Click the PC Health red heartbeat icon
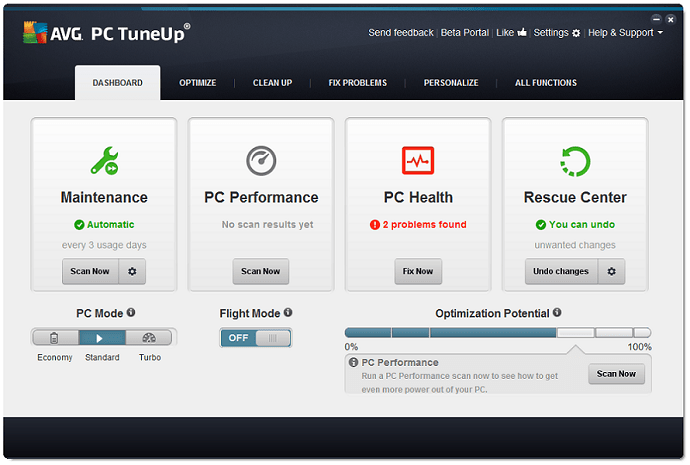Viewport: 690px width, 465px height. (418, 161)
